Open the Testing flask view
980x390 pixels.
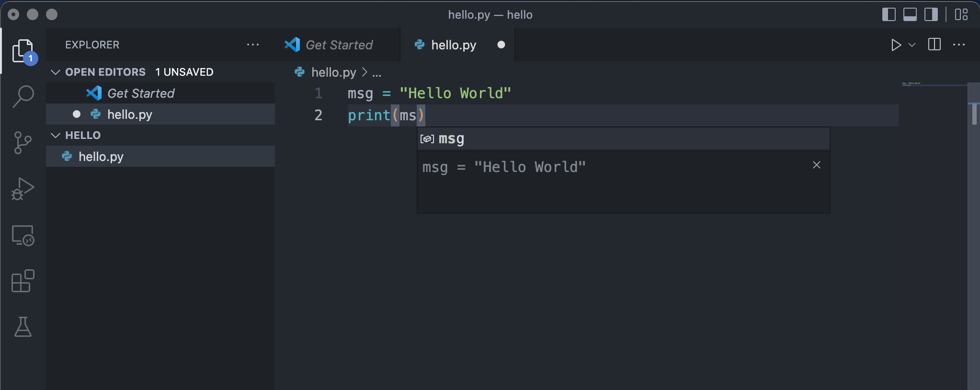tap(23, 327)
